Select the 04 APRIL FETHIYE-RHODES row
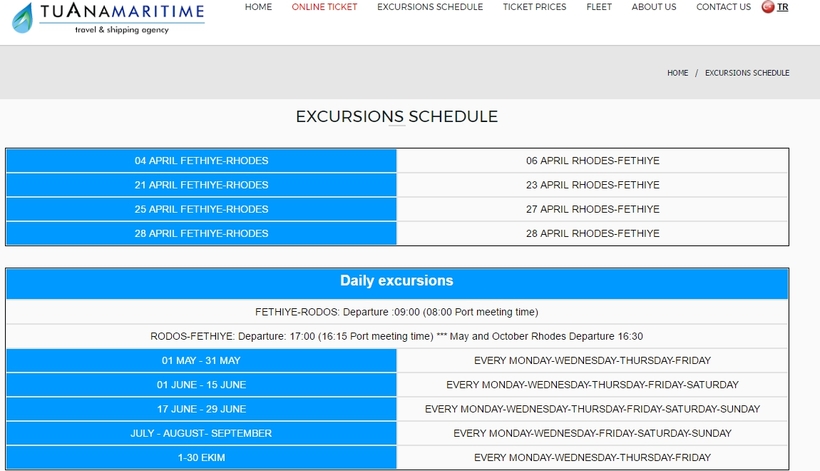Viewport: 820px width, 471px height. 202,161
